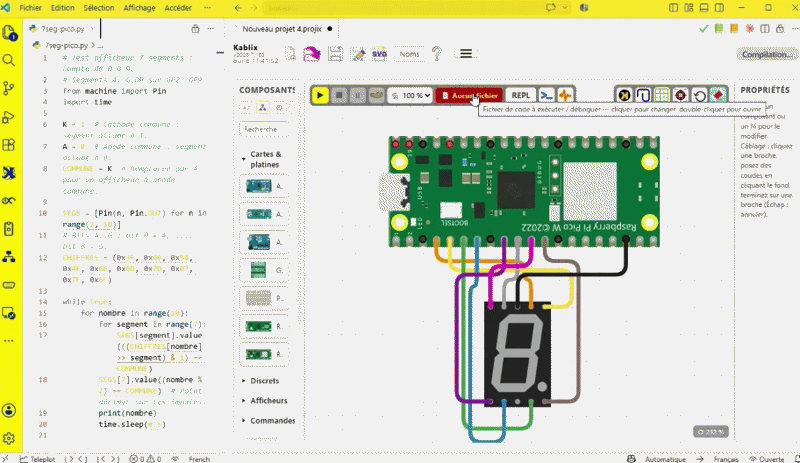Export the circuit as SVG
800x463 pixels.
click(380, 54)
